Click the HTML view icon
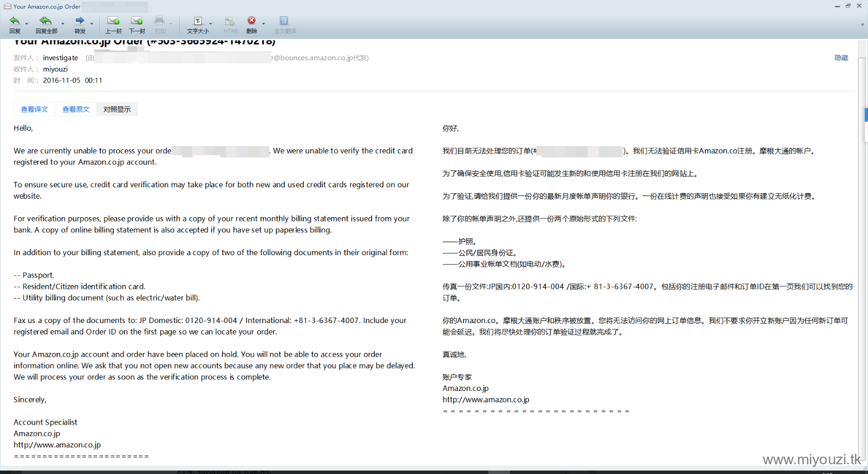The image size is (868, 474). pyautogui.click(x=230, y=21)
